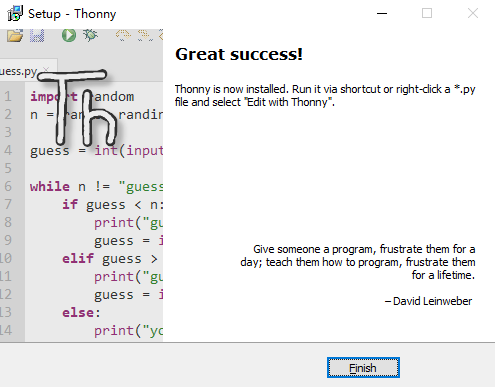Screen dimensions: 495x387
Task: Click the grayed-out maximize button
Action: coord(427,13)
